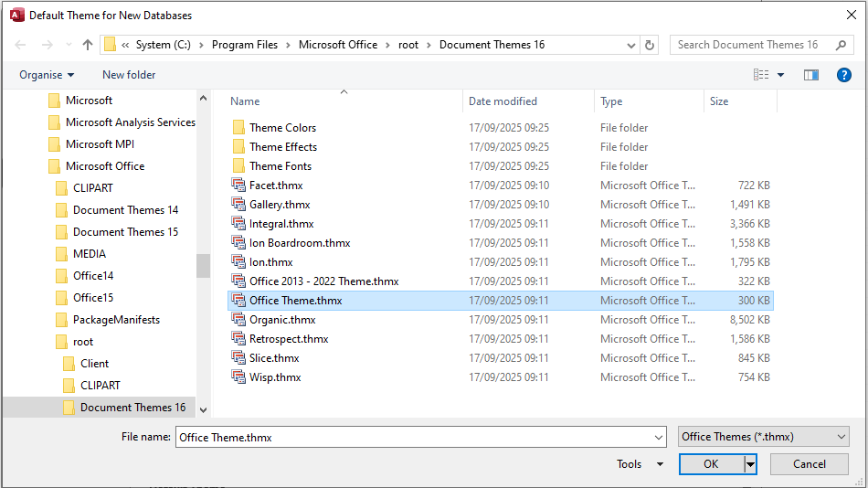
Task: Create a New folder
Action: pos(129,75)
